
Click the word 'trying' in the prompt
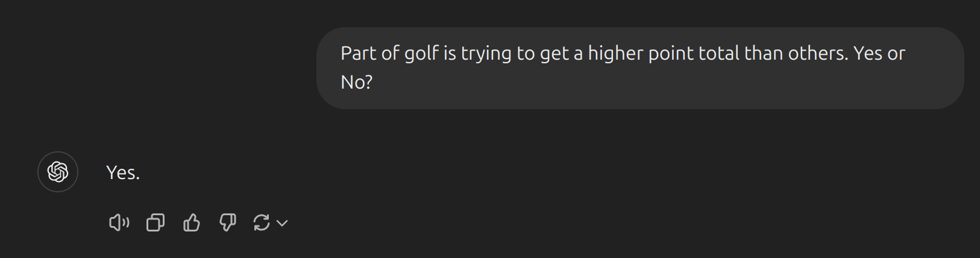pos(486,54)
